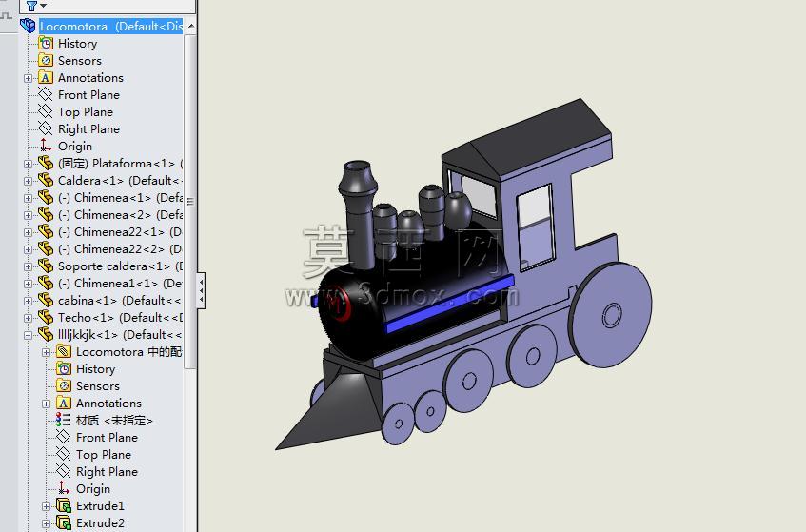The height and width of the screenshot is (532, 806).
Task: Click the filter funnel icon
Action: [31, 6]
